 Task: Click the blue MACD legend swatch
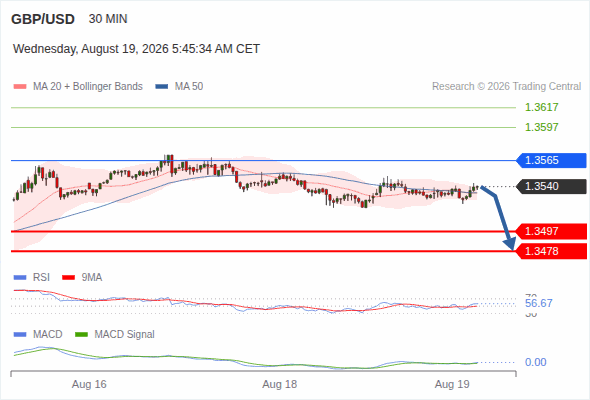coord(20,335)
